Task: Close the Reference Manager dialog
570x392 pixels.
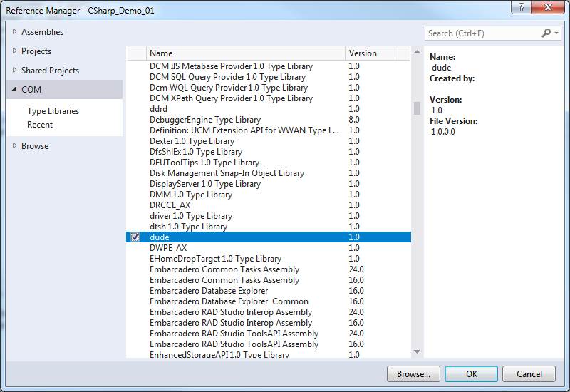Action: (548, 7)
